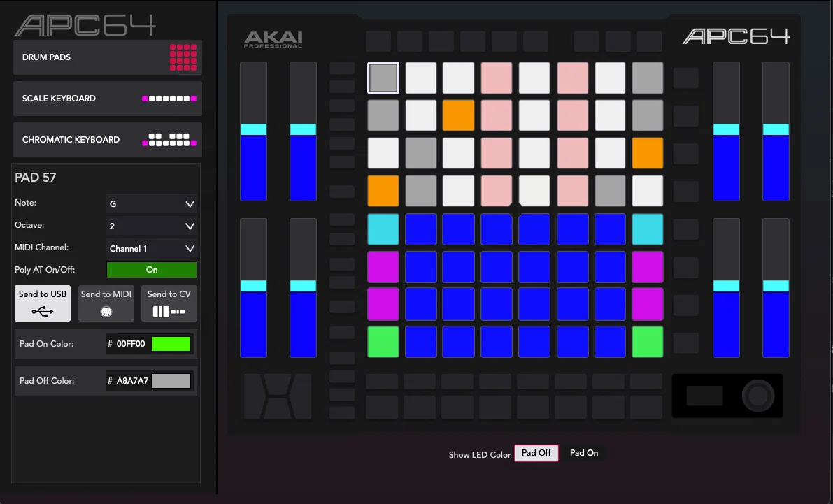Click the outermost upper-right touch strip
This screenshot has height=504, width=833.
(x=776, y=131)
